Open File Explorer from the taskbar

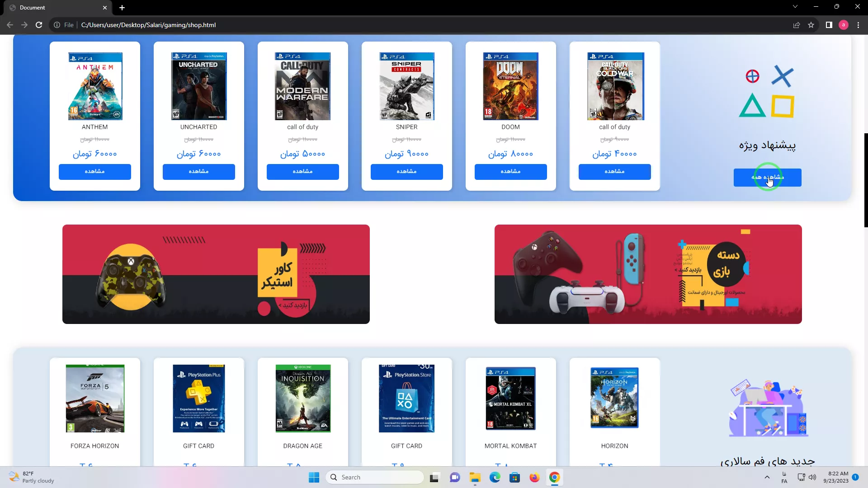(x=475, y=478)
